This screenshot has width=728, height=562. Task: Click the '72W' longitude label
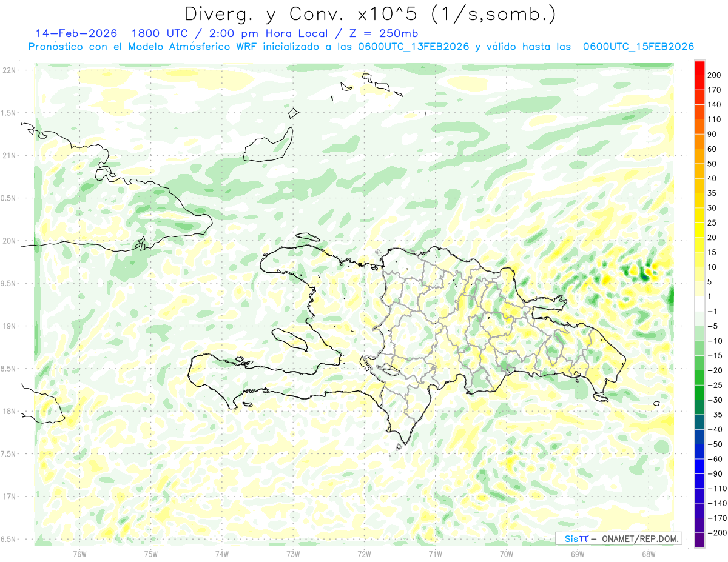tap(364, 554)
